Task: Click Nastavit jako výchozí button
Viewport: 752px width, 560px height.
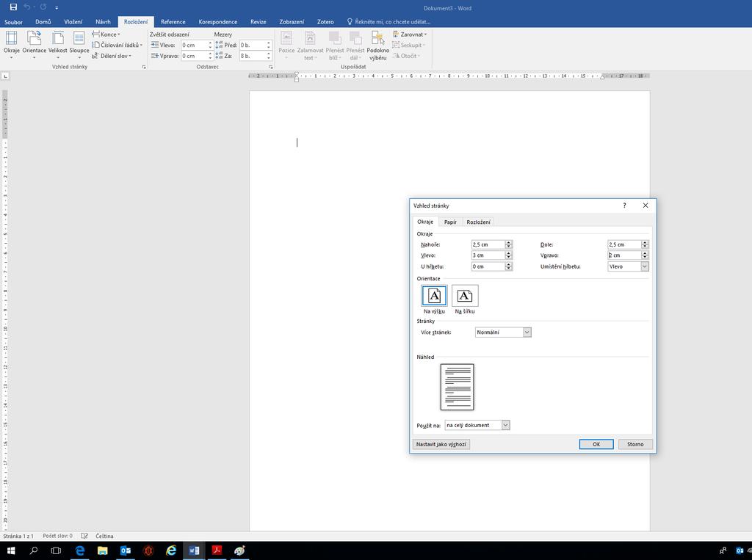Action: [x=441, y=444]
